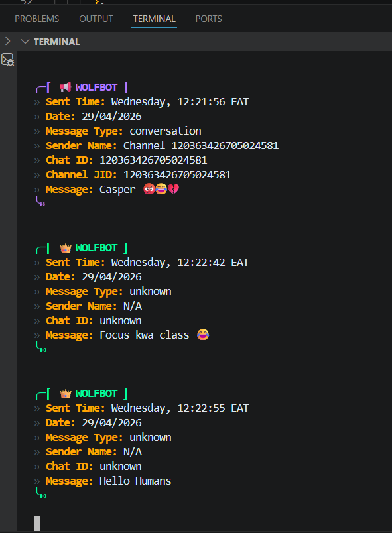Select the active TERMINAL tab

coord(154,19)
